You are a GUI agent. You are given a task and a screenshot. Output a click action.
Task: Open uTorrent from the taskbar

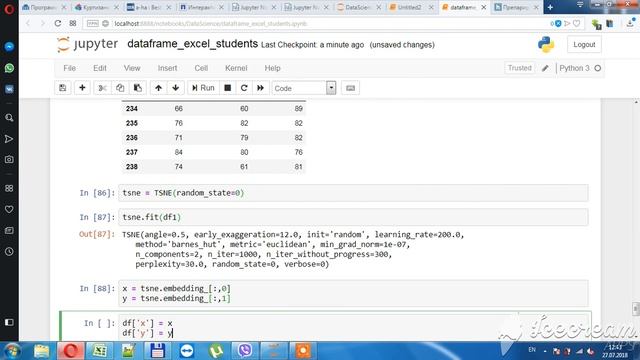click(x=216, y=351)
